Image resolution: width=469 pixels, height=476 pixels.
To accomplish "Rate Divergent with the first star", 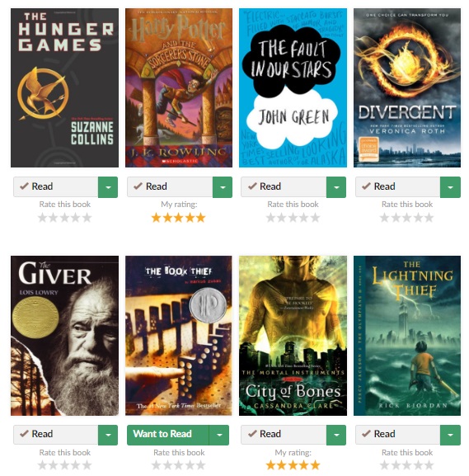I will pyautogui.click(x=385, y=218).
